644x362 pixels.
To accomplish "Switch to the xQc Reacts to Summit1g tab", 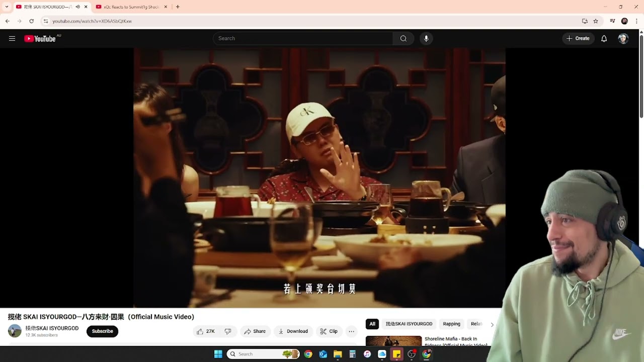I will pos(132,7).
